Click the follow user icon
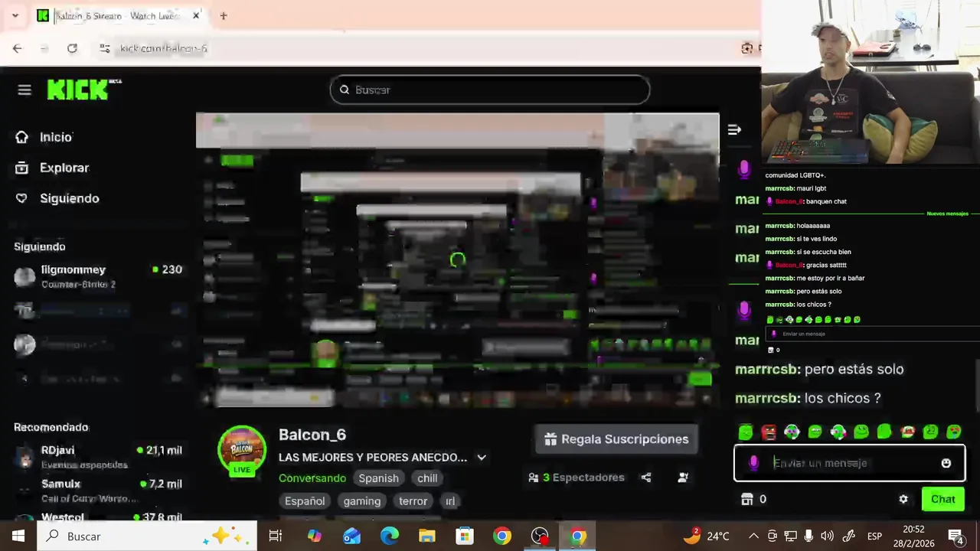980x551 pixels. click(x=683, y=478)
